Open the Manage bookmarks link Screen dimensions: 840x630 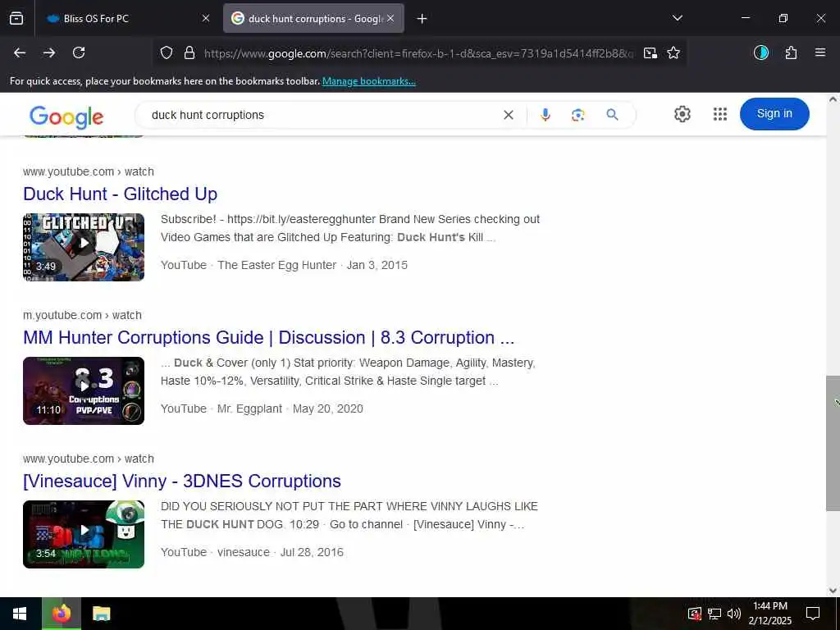click(x=368, y=81)
